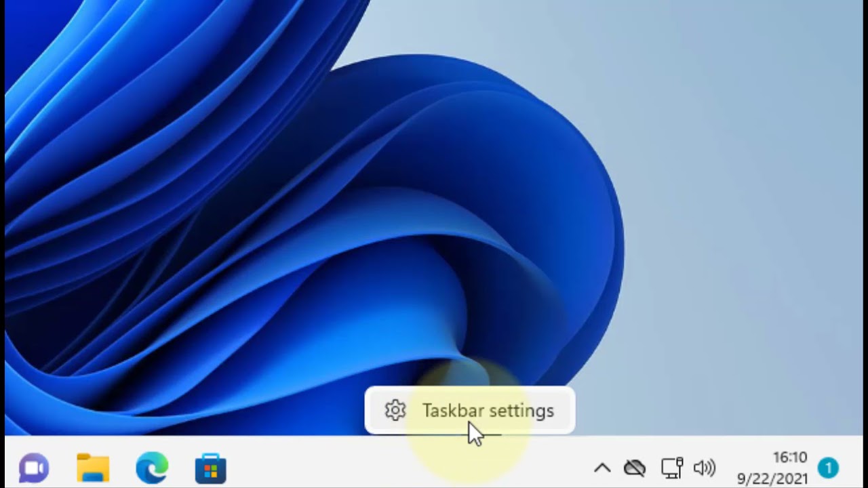Screen dimensions: 868x488
Task: Open the volume speaker icon
Action: [705, 468]
